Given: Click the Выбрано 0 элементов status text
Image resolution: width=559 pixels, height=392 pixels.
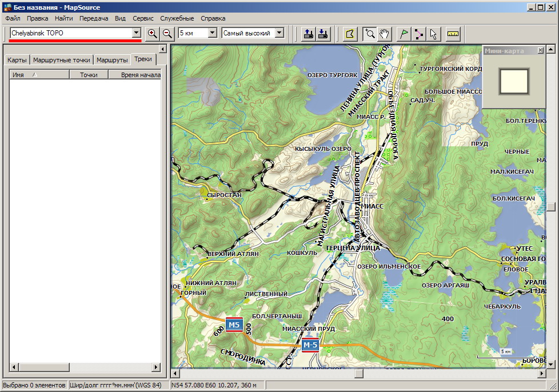Looking at the screenshot, I should 34,385.
